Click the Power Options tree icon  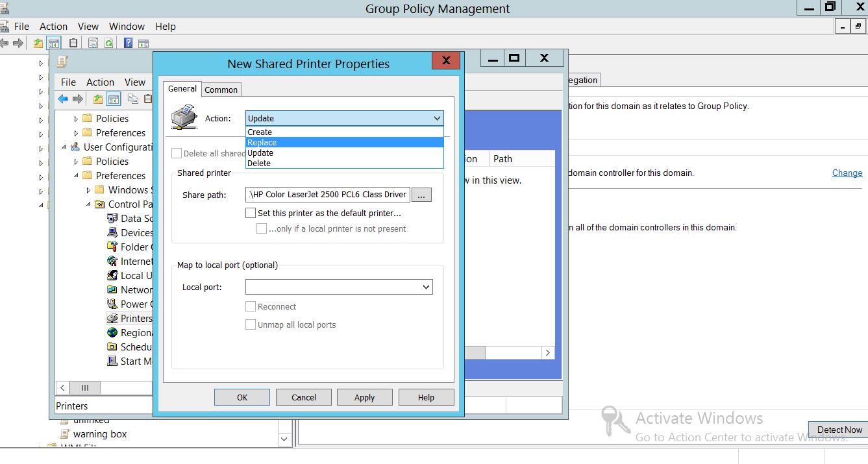112,304
